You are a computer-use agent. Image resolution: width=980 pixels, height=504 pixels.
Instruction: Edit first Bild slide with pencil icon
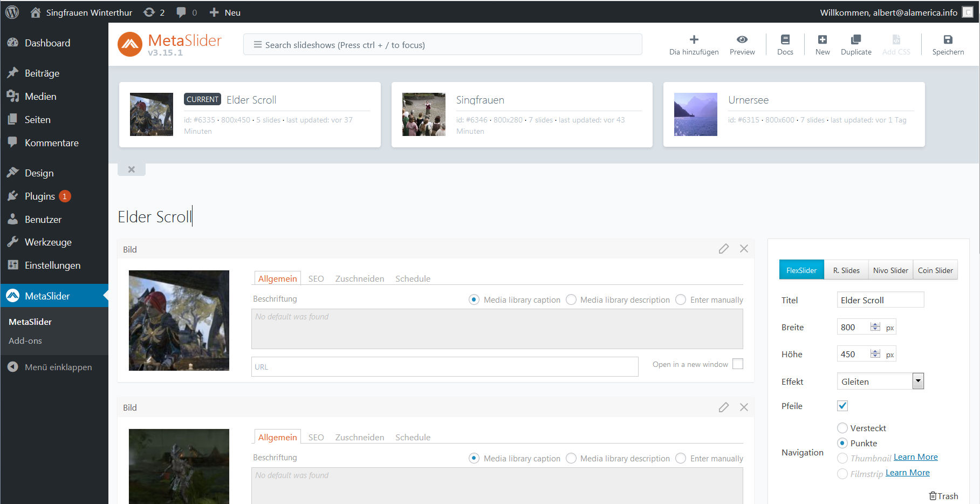point(723,249)
